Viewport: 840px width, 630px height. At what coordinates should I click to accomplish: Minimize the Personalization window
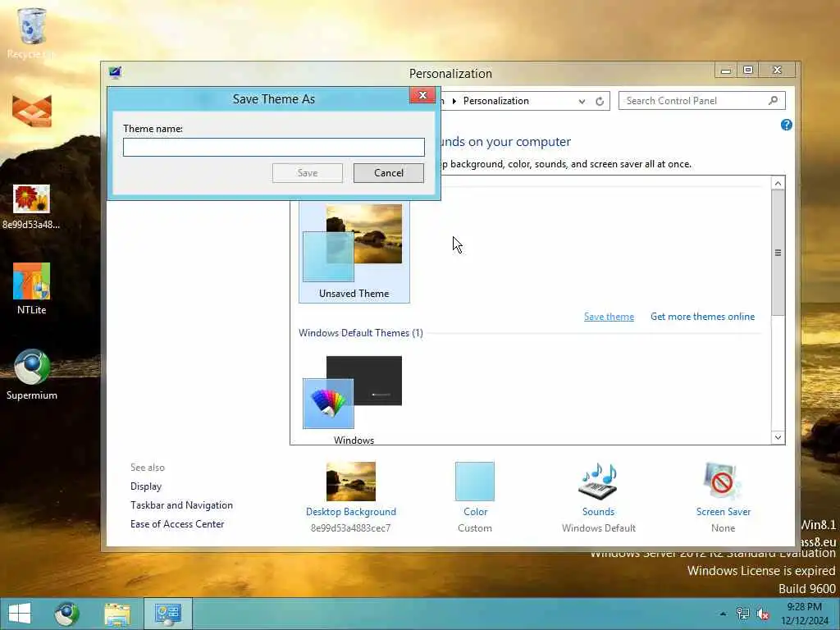pyautogui.click(x=726, y=71)
